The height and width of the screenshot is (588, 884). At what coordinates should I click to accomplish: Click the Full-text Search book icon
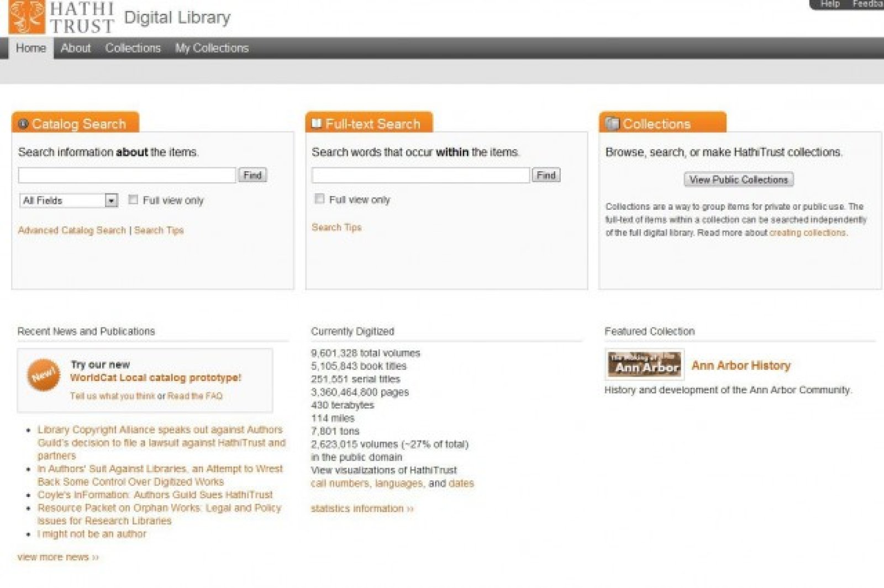click(317, 123)
